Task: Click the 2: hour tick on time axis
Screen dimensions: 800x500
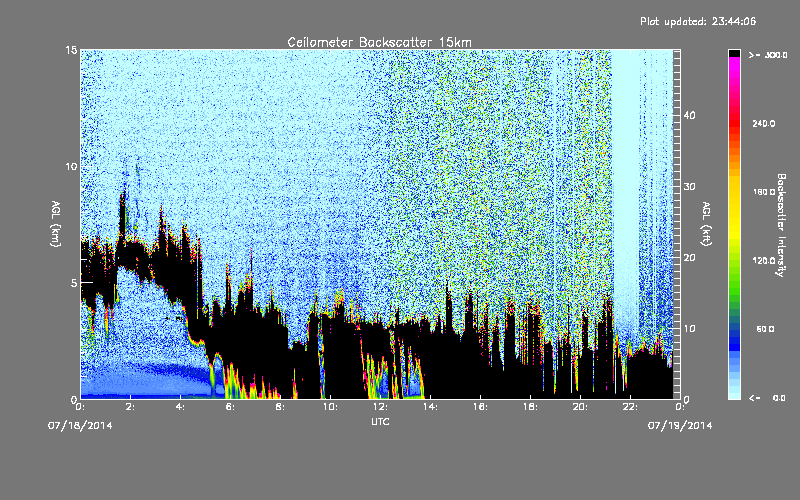Action: pos(130,407)
